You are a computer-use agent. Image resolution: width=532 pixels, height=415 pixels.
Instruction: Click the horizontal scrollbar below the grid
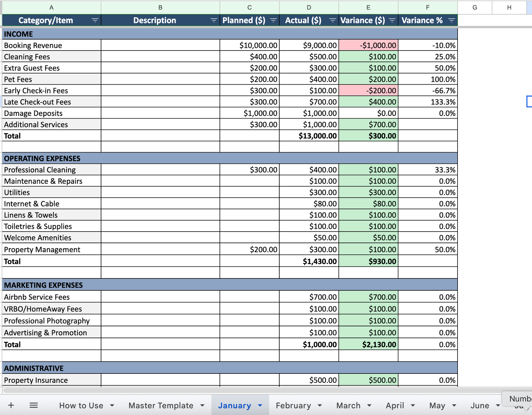(233, 390)
